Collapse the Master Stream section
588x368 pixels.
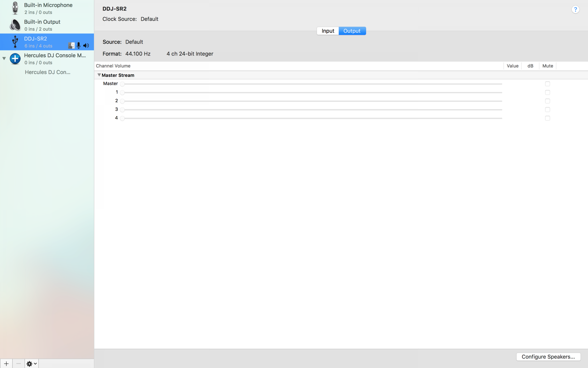pos(99,75)
